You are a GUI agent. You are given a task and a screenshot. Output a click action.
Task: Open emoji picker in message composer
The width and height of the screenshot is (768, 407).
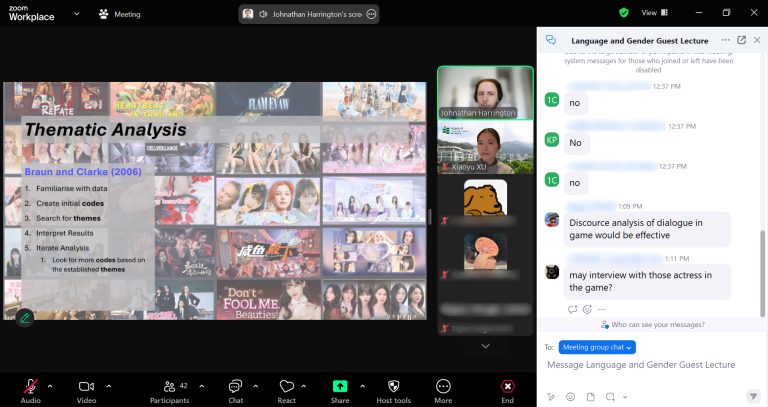click(570, 397)
